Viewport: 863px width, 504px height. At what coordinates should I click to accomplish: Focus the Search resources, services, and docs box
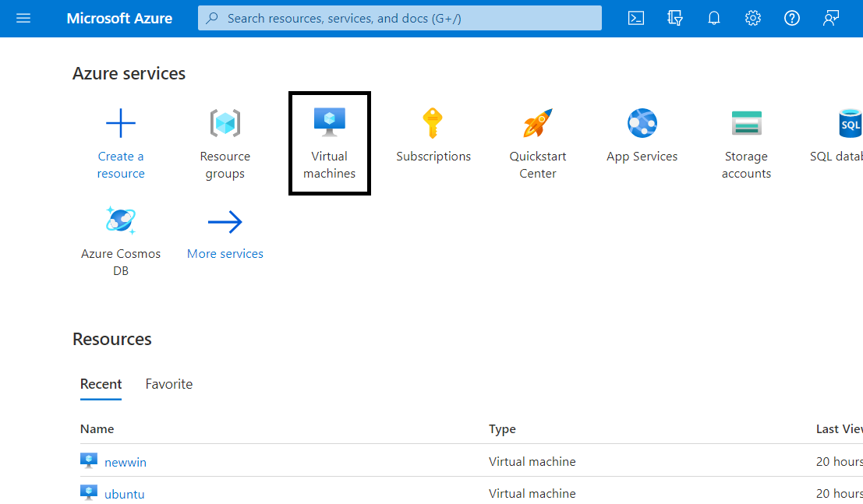[400, 18]
